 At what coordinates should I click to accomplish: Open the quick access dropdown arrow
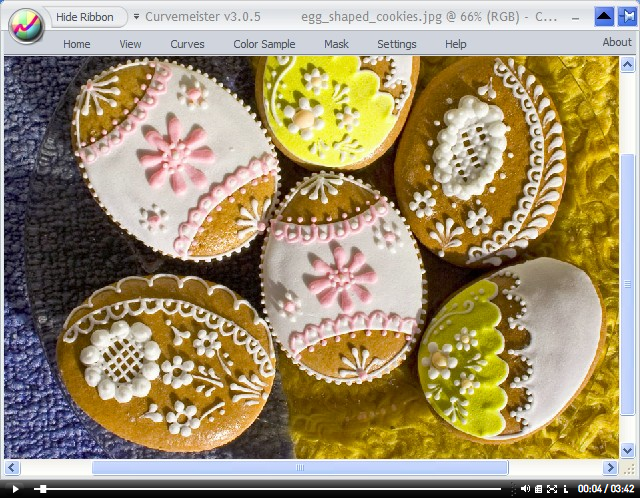[136, 17]
